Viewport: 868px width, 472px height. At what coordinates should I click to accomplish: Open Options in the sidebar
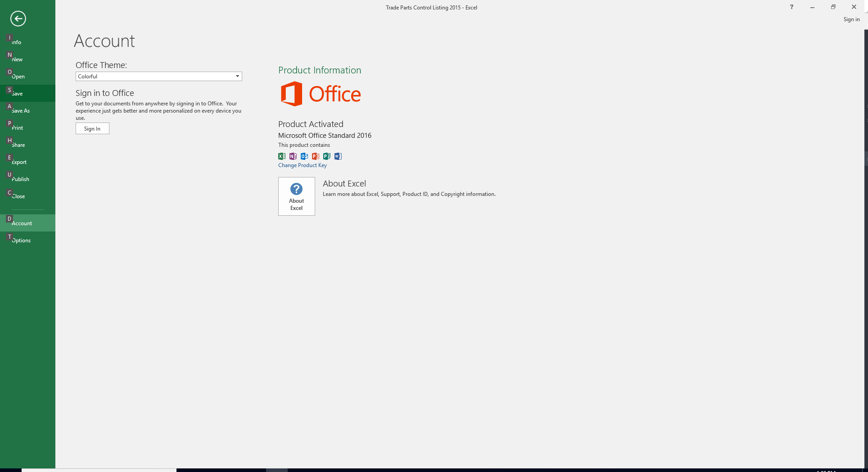(27, 240)
